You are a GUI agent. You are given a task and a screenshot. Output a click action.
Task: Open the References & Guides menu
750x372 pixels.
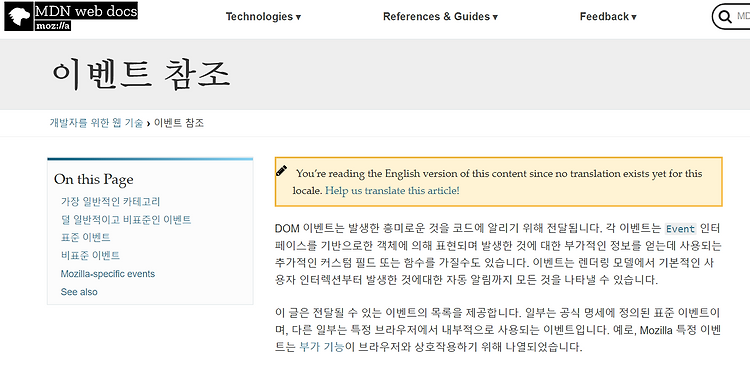pos(440,17)
